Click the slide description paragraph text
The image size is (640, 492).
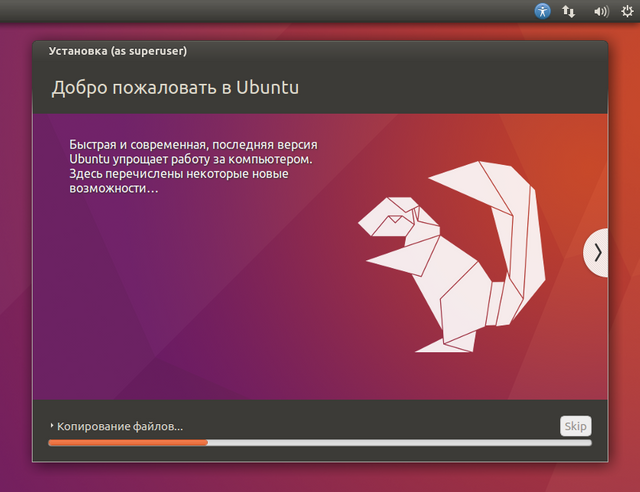pyautogui.click(x=193, y=166)
